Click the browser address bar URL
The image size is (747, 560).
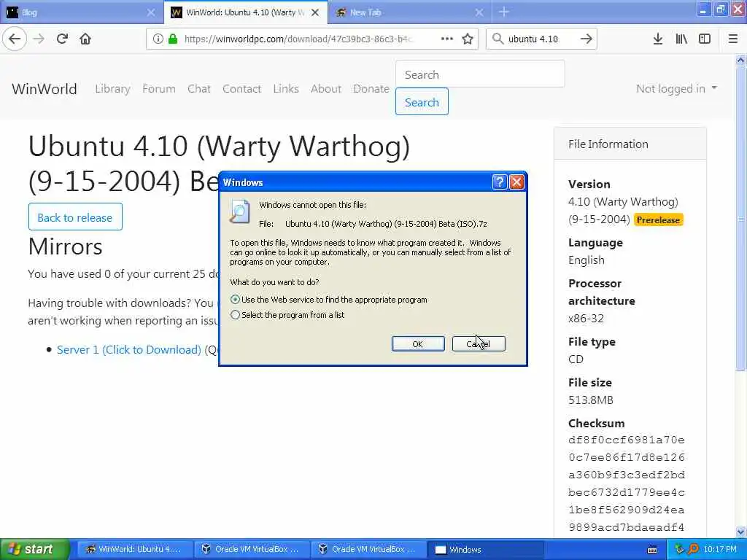299,39
